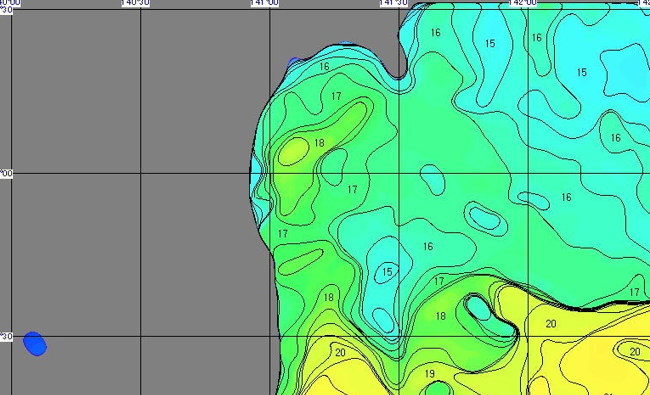Click the 142°00 longitude label
Screen dimensions: 650x395
tap(523, 3)
